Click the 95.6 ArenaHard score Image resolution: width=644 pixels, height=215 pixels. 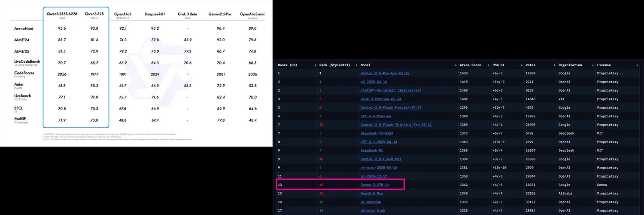click(x=62, y=28)
